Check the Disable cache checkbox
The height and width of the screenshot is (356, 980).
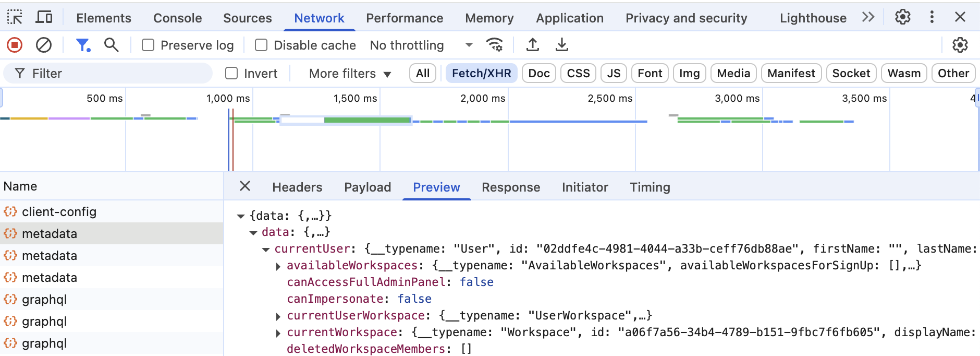tap(261, 45)
